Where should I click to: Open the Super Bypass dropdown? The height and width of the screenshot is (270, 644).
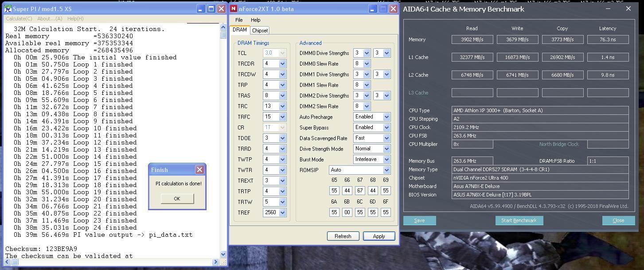386,127
